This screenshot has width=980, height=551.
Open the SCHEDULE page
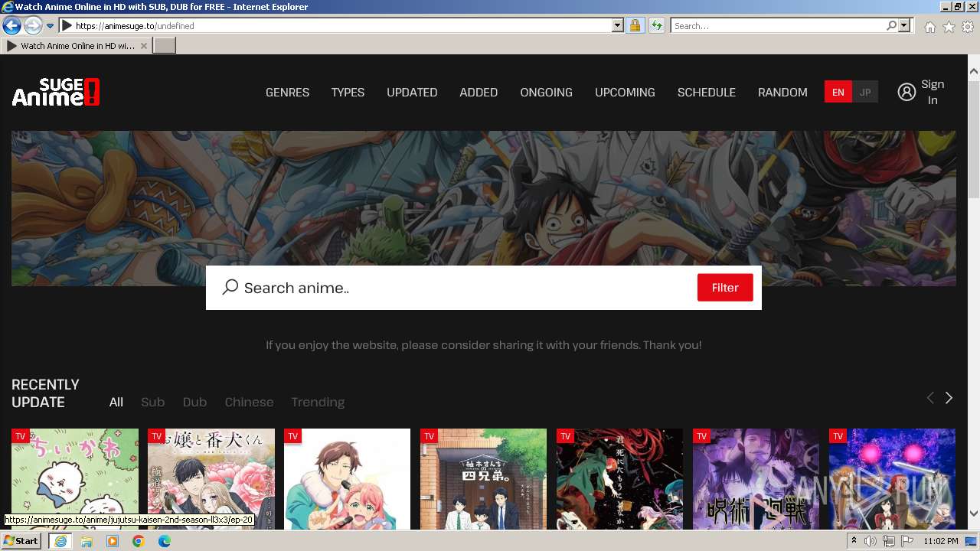coord(706,92)
